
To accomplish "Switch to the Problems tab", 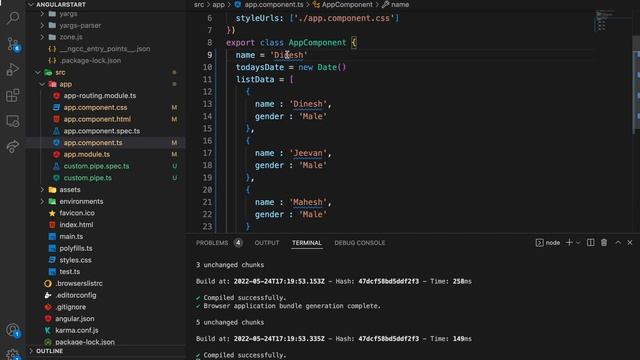I will pyautogui.click(x=212, y=243).
